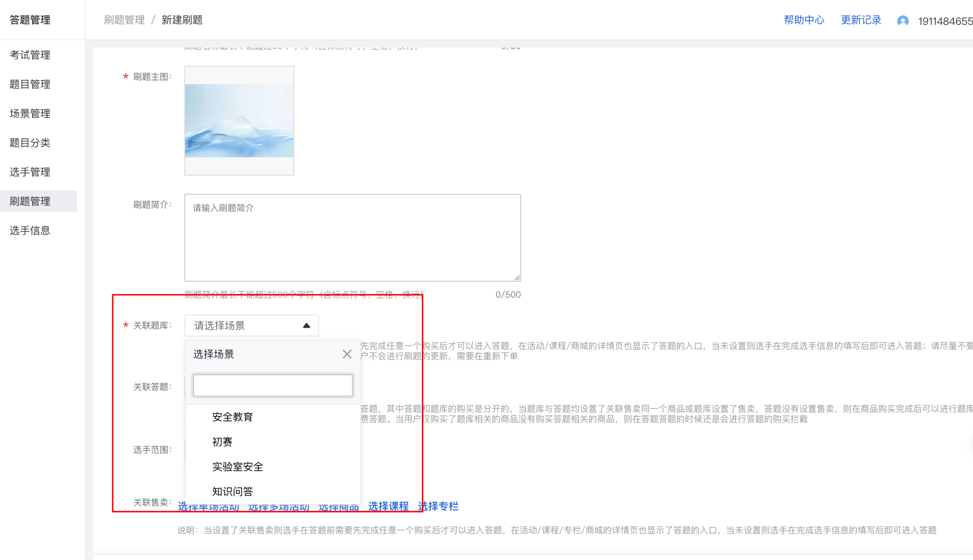
Task: Open 题目管理 in the sidebar
Action: click(30, 84)
